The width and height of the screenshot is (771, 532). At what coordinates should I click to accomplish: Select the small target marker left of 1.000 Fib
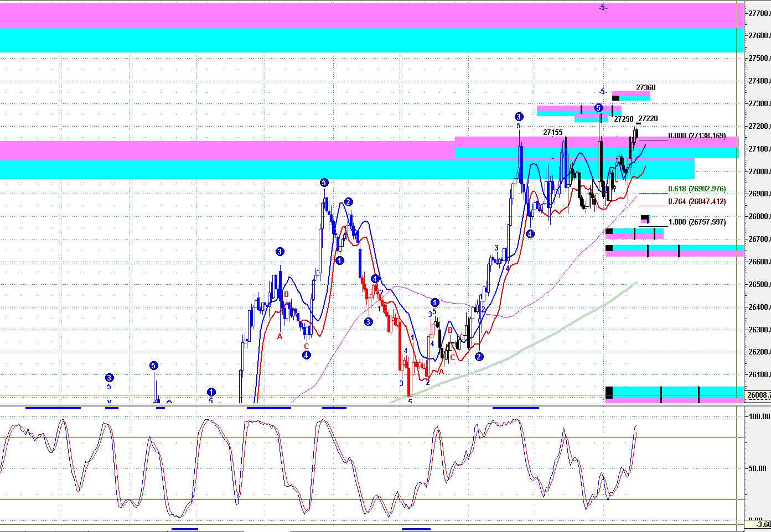point(645,218)
